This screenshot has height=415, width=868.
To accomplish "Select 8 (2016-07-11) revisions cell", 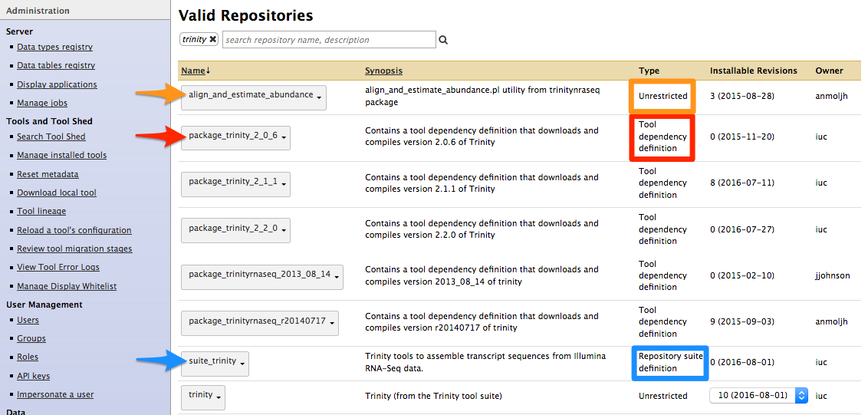I will tap(742, 183).
